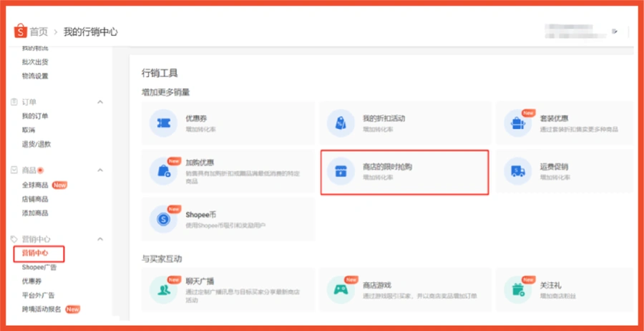Open 物流设置 in the sidebar
Screen dimensions: 644x331
click(x=35, y=76)
